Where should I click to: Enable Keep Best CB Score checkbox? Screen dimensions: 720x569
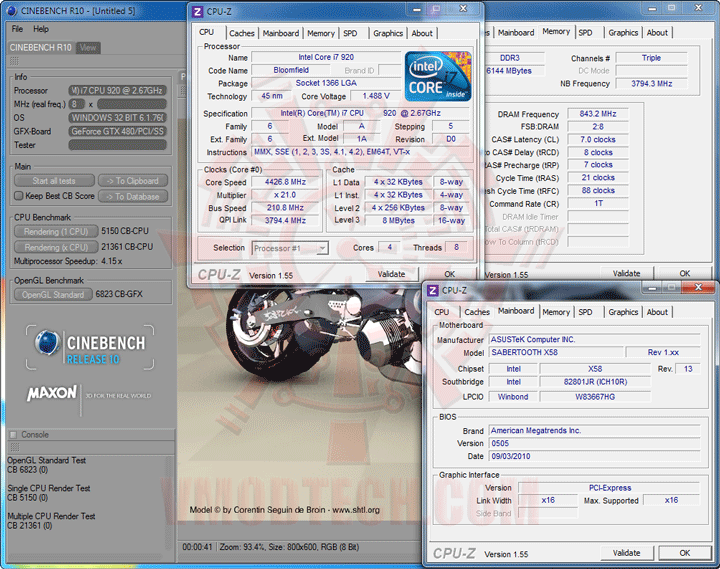coord(18,196)
